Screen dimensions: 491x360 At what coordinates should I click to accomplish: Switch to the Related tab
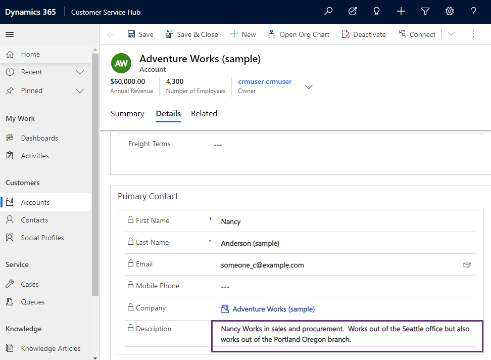204,114
